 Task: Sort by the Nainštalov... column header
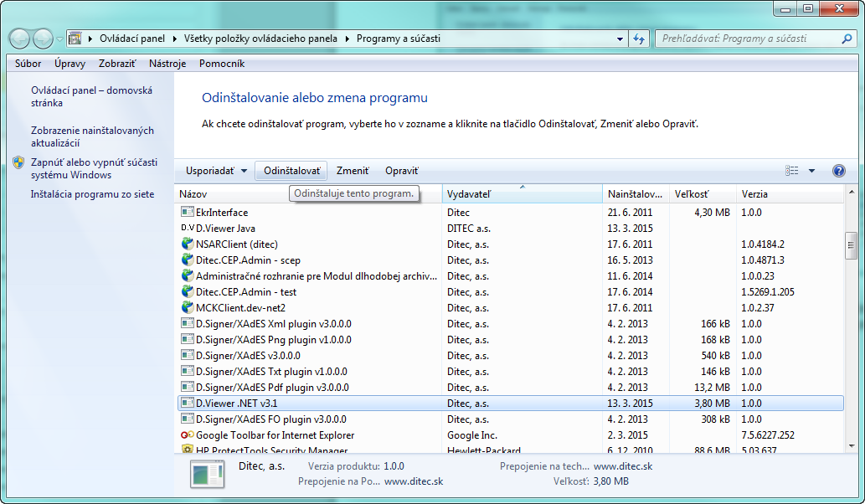tap(636, 194)
